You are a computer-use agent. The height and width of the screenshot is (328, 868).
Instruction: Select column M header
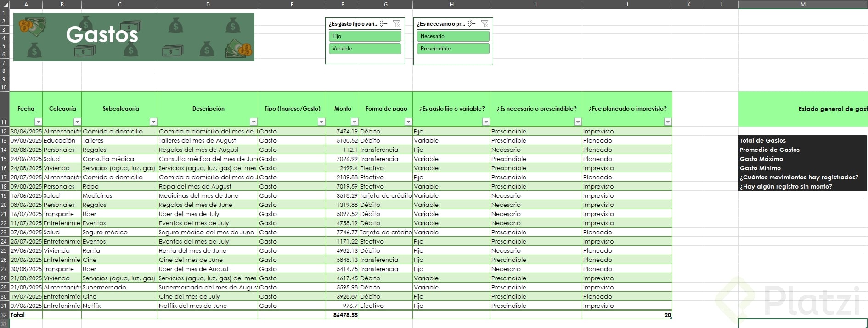pos(803,4)
